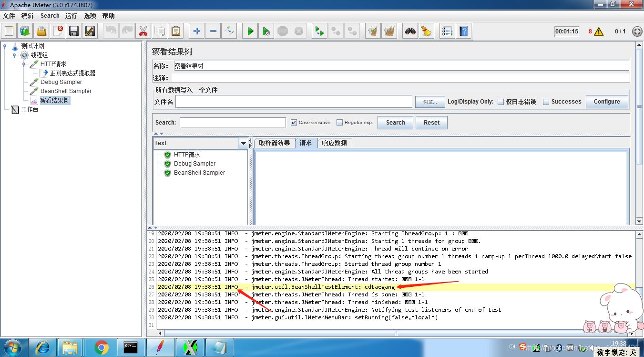Click the Close test plan icon
This screenshot has width=644, height=357.
(x=58, y=31)
